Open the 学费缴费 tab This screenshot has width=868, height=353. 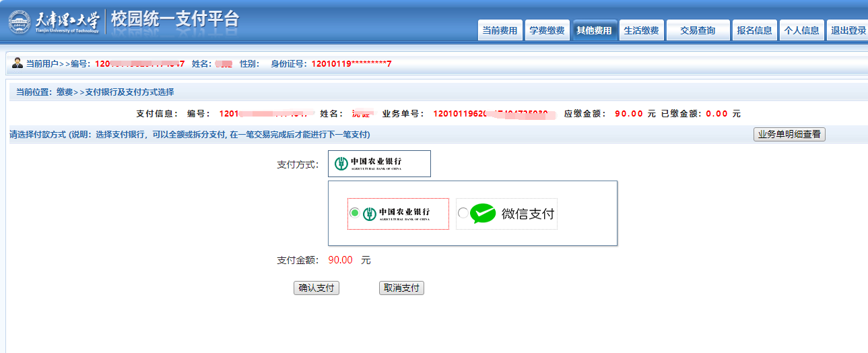pyautogui.click(x=547, y=30)
